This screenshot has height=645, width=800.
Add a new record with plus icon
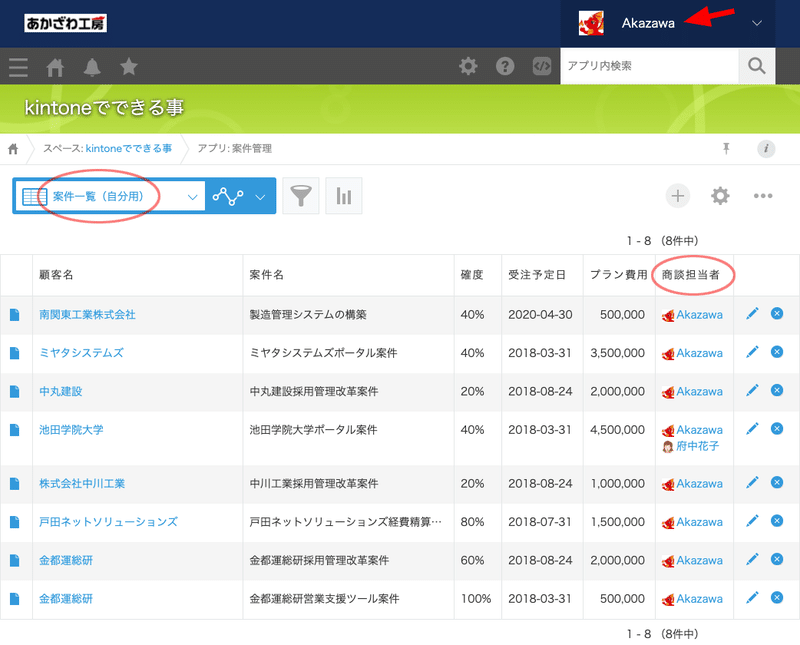tap(678, 196)
